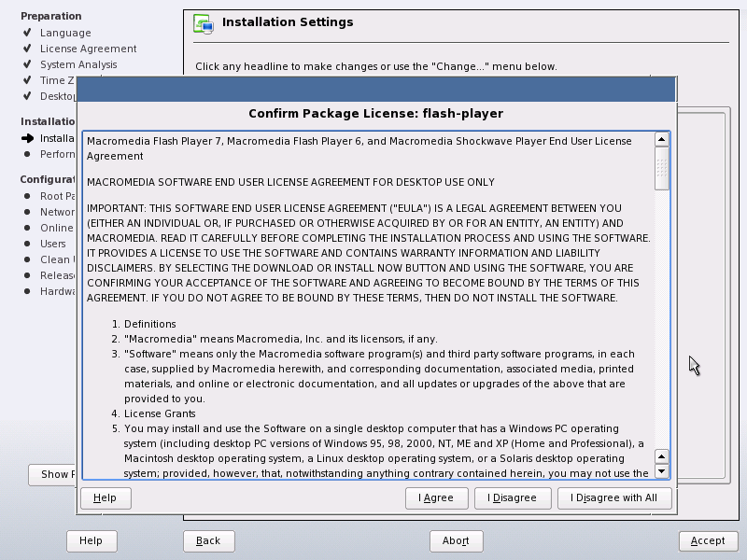747x560 pixels.
Task: Click the "License Grants" list item
Action: click(153, 413)
